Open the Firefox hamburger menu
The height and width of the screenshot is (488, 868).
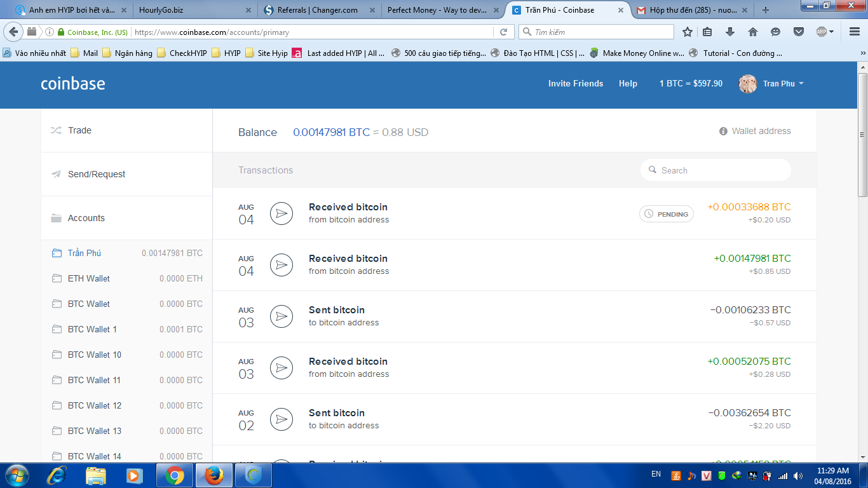[x=854, y=32]
